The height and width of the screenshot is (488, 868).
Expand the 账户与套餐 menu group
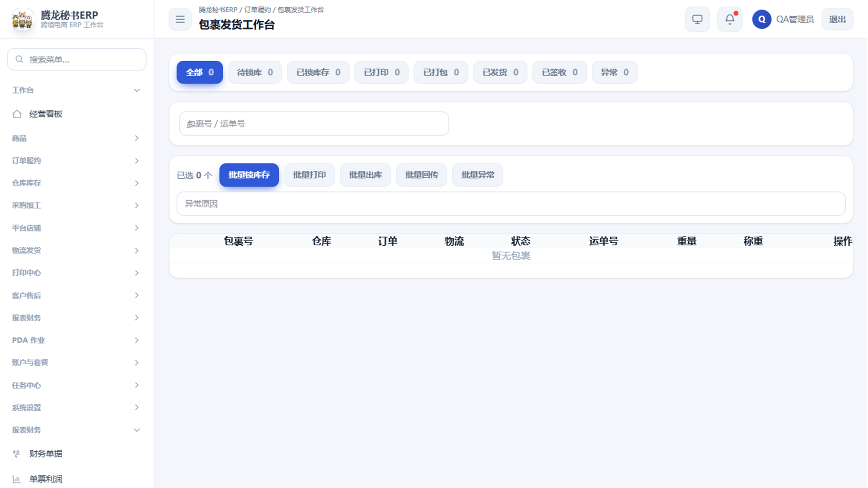tap(77, 363)
